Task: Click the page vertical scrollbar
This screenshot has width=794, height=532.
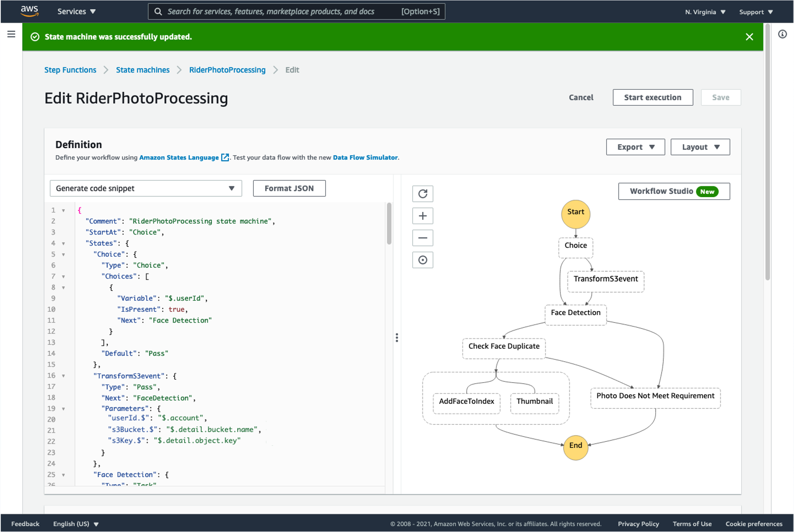Action: (767, 151)
